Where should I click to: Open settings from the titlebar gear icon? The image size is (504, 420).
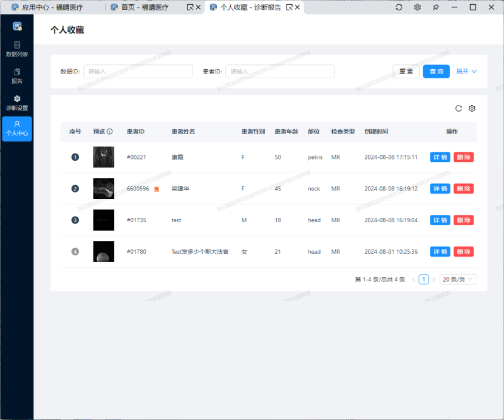click(417, 7)
